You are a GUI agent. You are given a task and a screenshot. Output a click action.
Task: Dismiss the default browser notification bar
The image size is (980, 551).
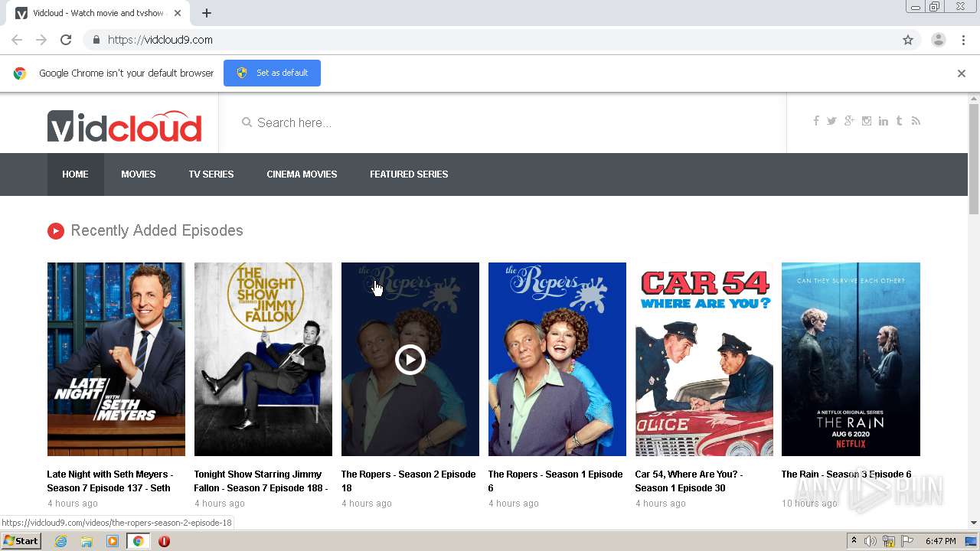click(x=962, y=73)
